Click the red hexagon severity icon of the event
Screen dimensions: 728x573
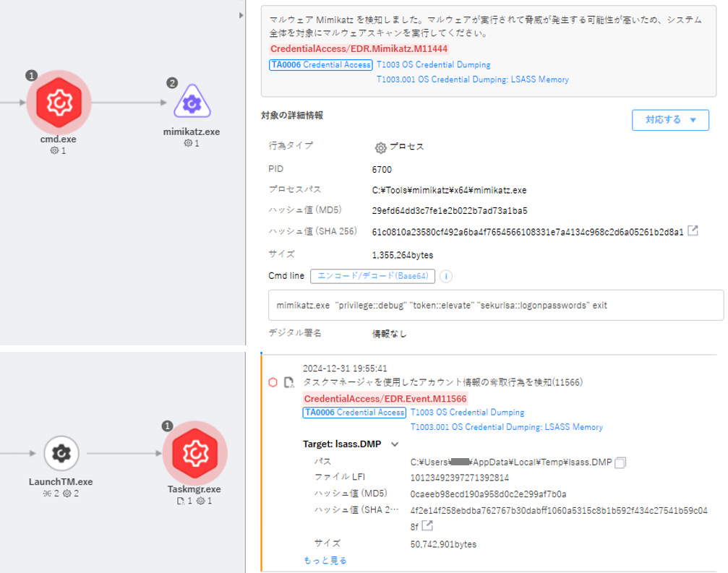click(x=273, y=382)
